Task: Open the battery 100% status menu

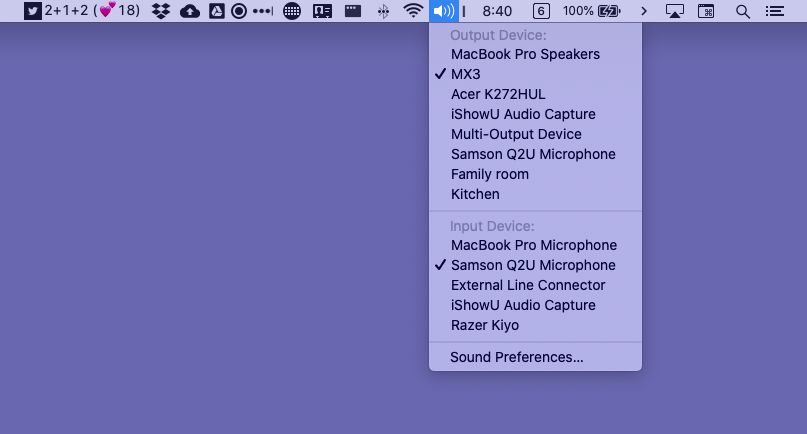Action: coord(591,11)
